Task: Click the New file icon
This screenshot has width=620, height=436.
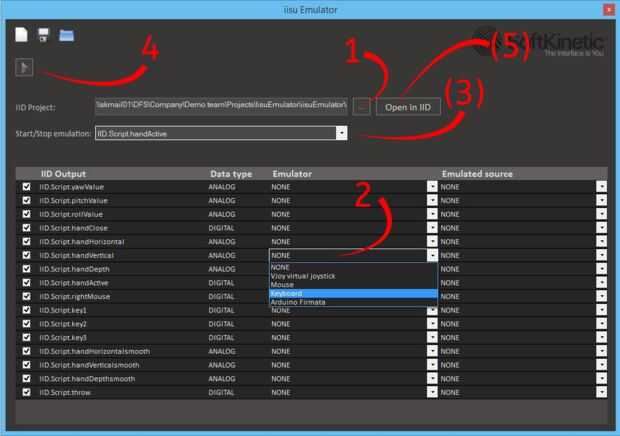Action: click(21, 34)
